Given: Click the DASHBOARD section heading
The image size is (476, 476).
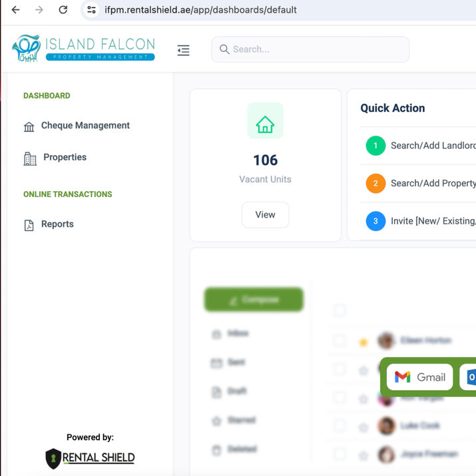Looking at the screenshot, I should coord(47,96).
